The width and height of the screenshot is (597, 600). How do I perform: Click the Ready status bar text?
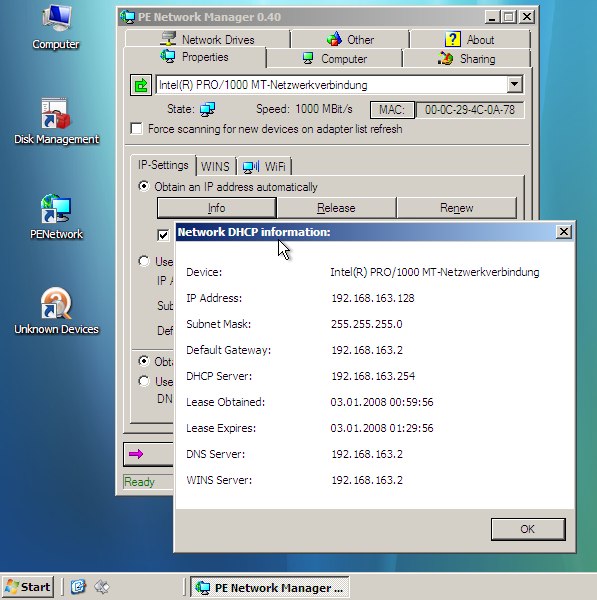tap(139, 482)
